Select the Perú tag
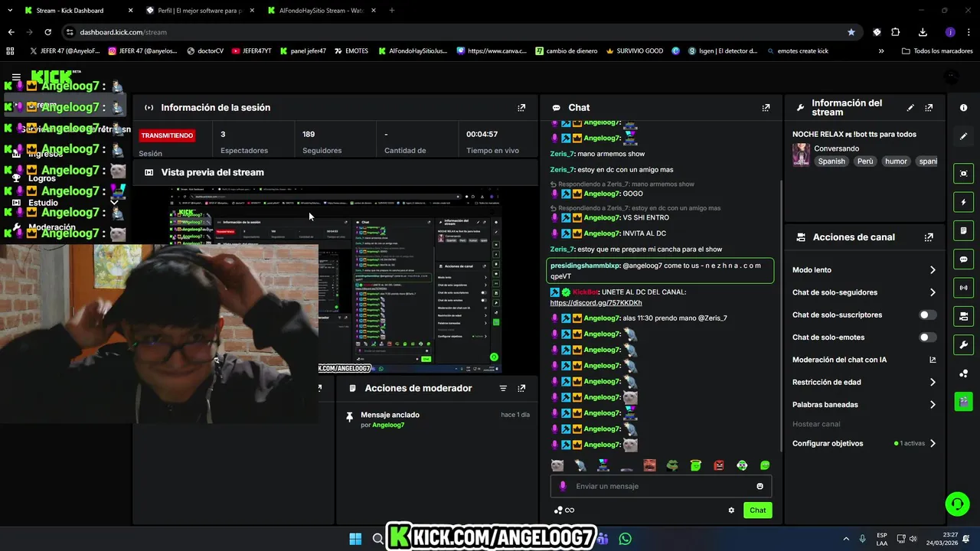This screenshot has height=551, width=980. [865, 161]
